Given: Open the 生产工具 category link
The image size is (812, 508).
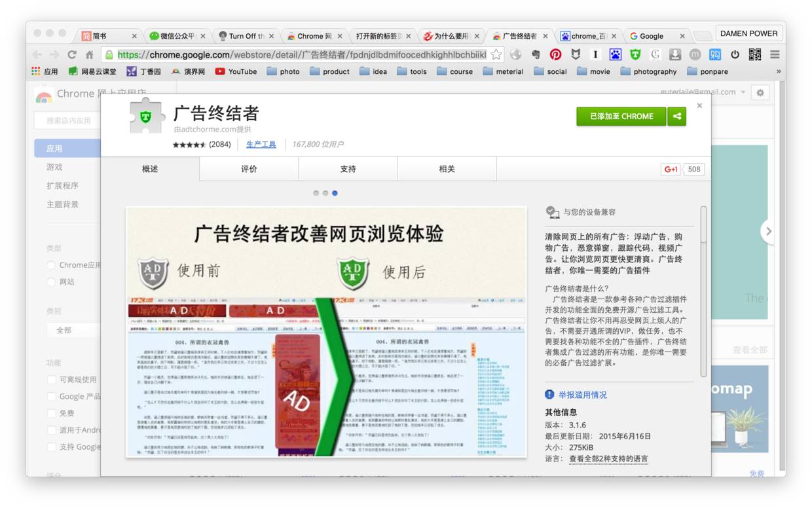Looking at the screenshot, I should 261,144.
